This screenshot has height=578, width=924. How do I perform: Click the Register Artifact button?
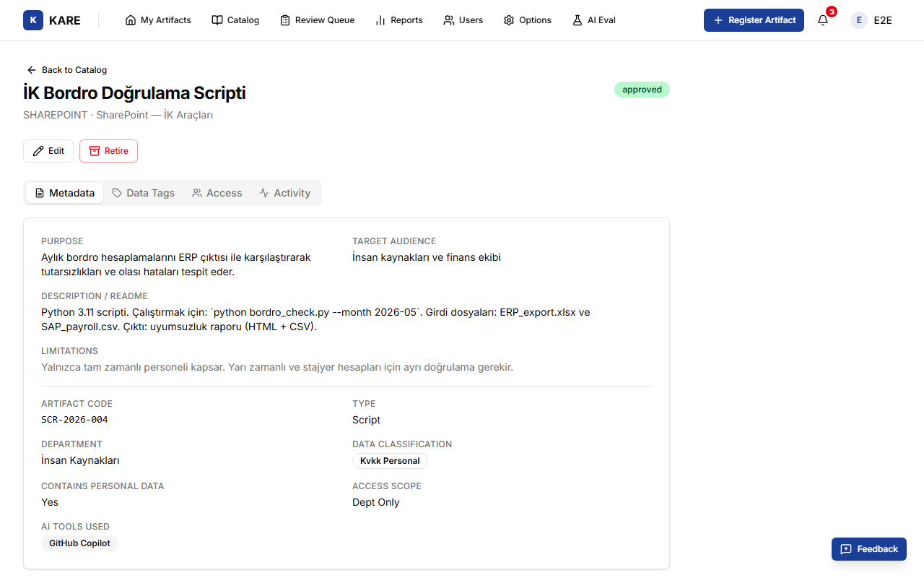[754, 20]
